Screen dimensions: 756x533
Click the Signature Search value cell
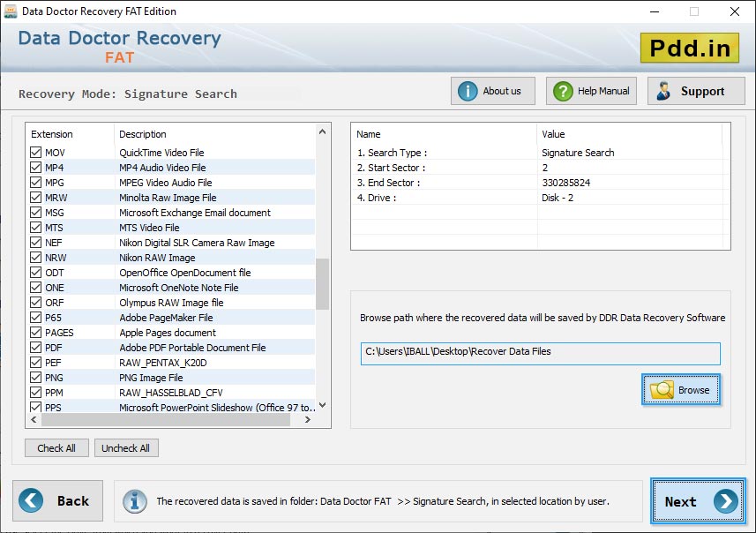578,153
